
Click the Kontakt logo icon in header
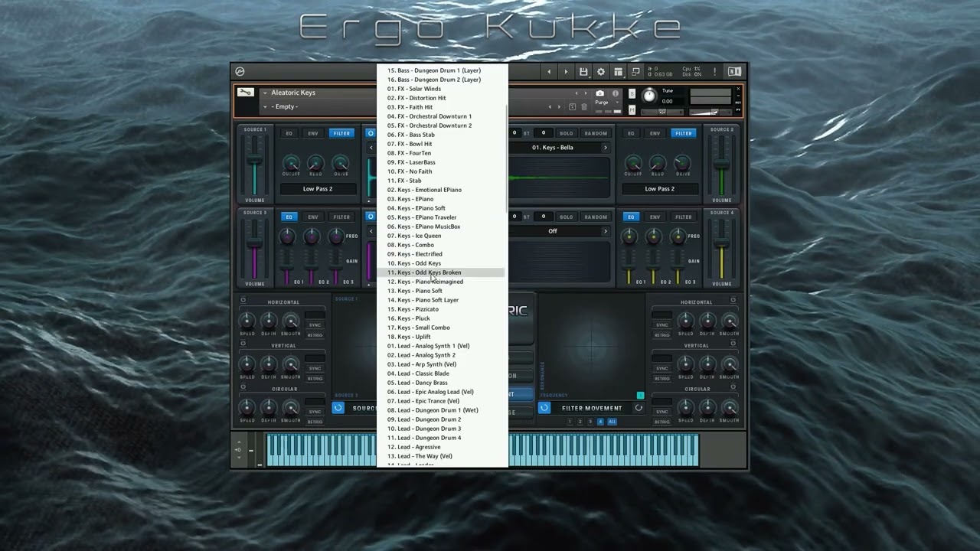point(240,72)
